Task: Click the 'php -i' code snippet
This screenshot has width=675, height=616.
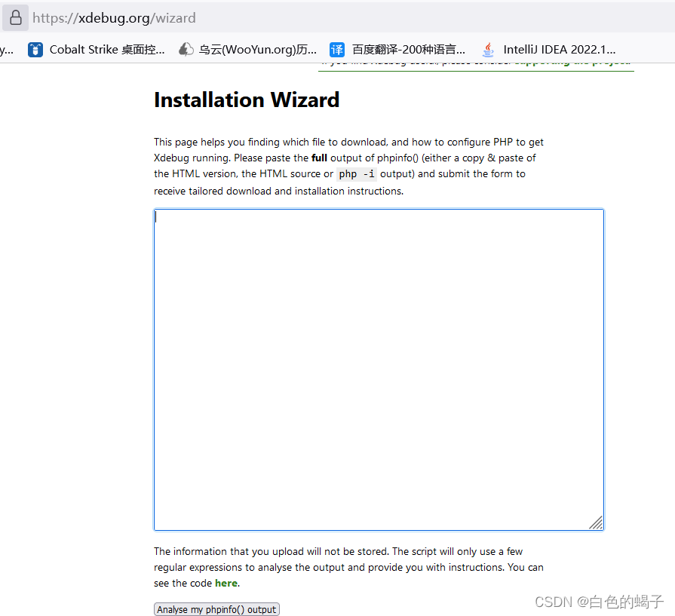Action: tap(357, 174)
